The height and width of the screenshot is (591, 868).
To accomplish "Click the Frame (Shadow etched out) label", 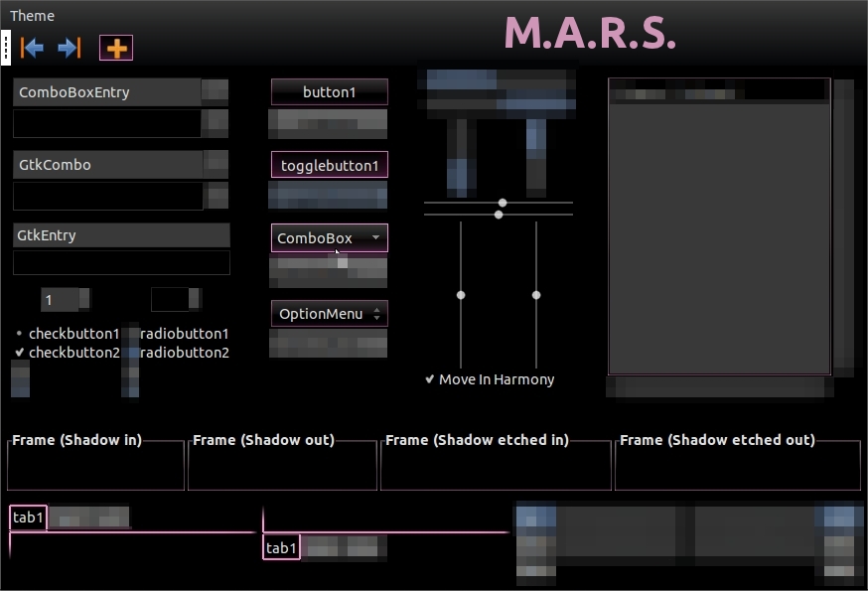I will (x=717, y=440).
